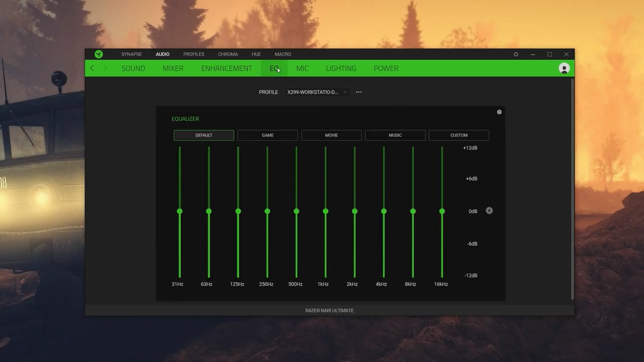644x362 pixels.
Task: Click the PROFILE label text
Action: pyautogui.click(x=268, y=92)
